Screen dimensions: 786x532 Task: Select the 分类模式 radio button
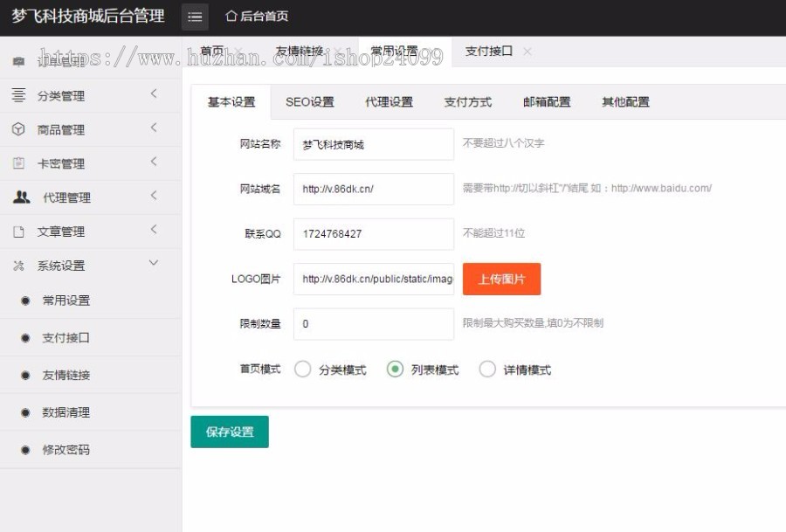(x=303, y=370)
